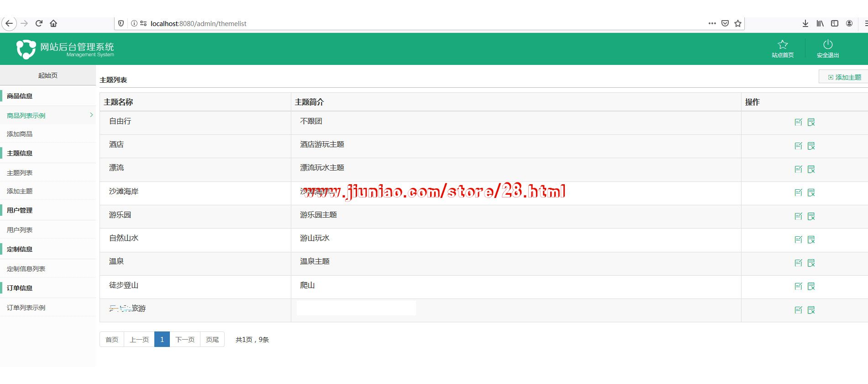Select 用户列表 in the left sidebar

20,230
